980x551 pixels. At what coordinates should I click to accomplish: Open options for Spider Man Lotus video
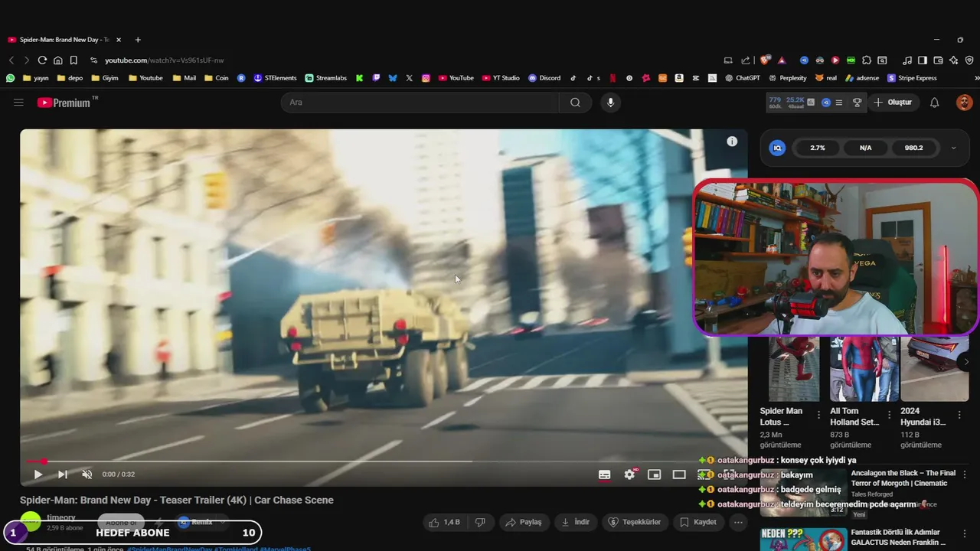coord(818,416)
